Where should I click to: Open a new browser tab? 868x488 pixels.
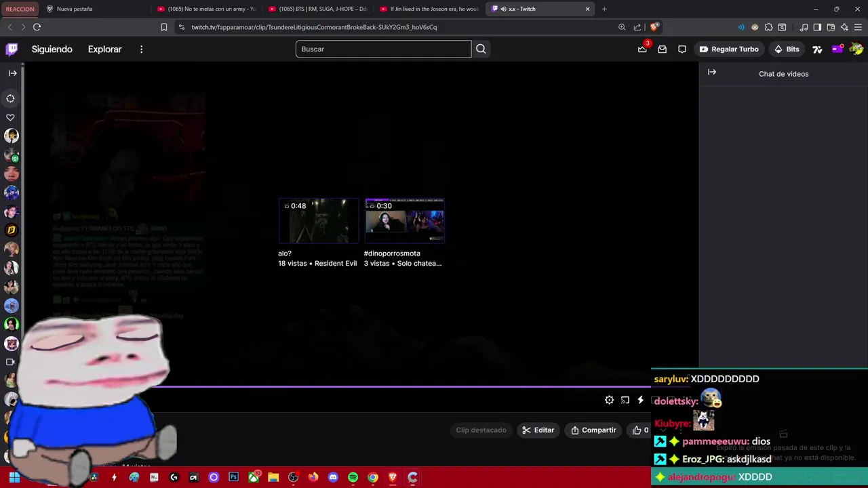[x=604, y=9]
